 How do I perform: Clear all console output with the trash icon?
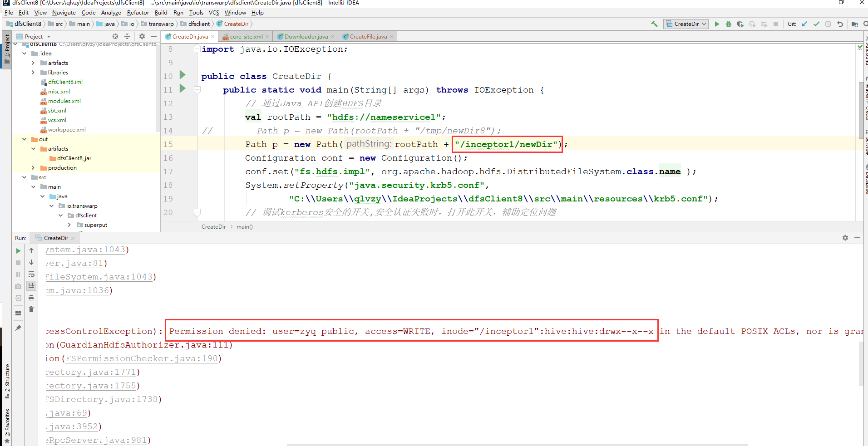pyautogui.click(x=31, y=309)
